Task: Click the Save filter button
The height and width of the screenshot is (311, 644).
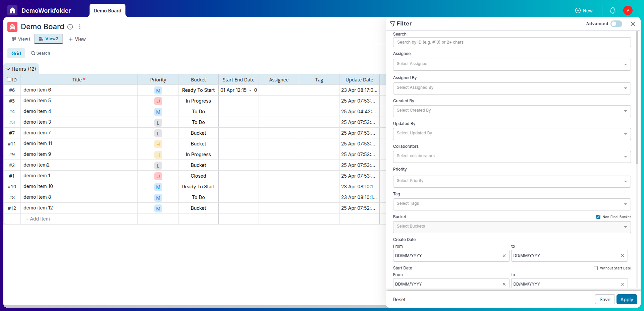Action: click(605, 300)
